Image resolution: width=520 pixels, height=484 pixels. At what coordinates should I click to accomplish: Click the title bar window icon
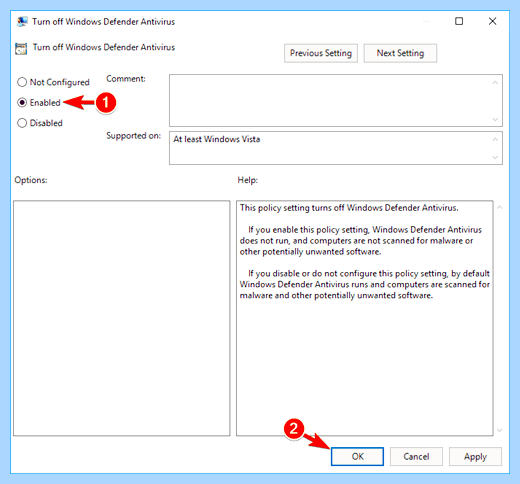[22, 22]
